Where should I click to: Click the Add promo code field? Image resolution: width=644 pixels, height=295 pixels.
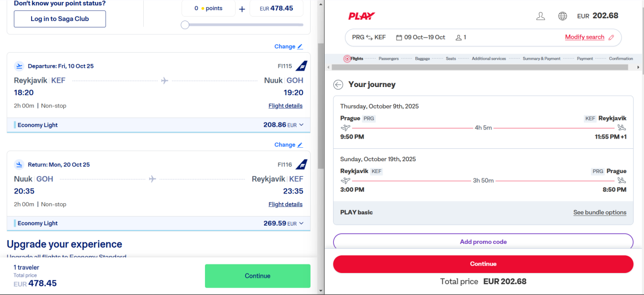coord(483,242)
